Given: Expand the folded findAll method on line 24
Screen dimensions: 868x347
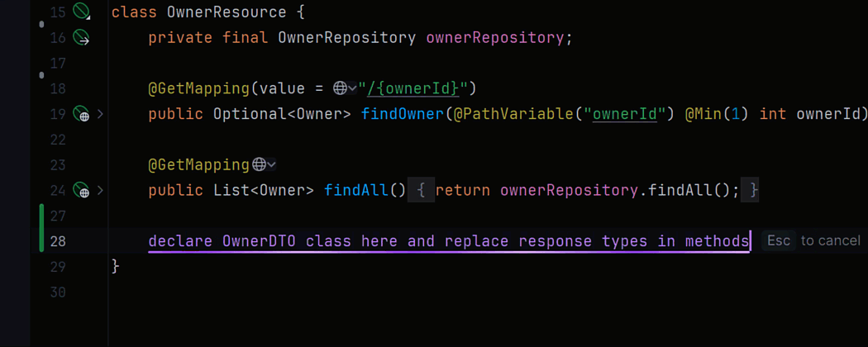Looking at the screenshot, I should click(x=100, y=191).
